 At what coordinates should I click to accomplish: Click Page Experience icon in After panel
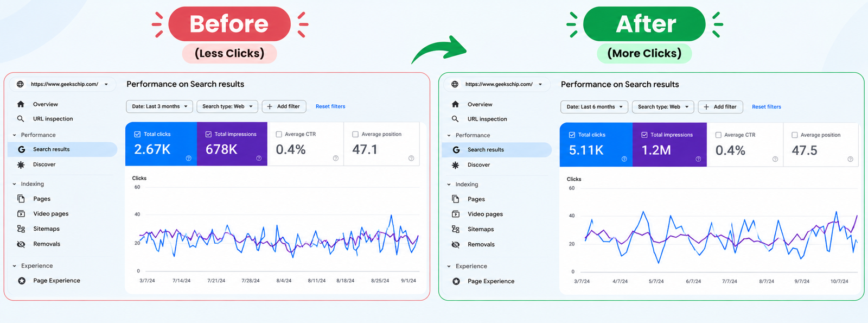click(456, 281)
